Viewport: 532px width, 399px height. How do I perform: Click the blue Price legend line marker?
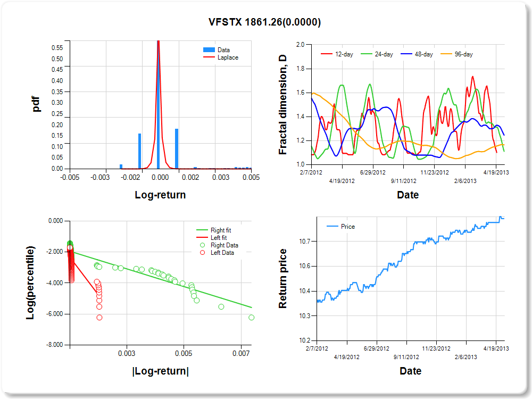click(332, 226)
